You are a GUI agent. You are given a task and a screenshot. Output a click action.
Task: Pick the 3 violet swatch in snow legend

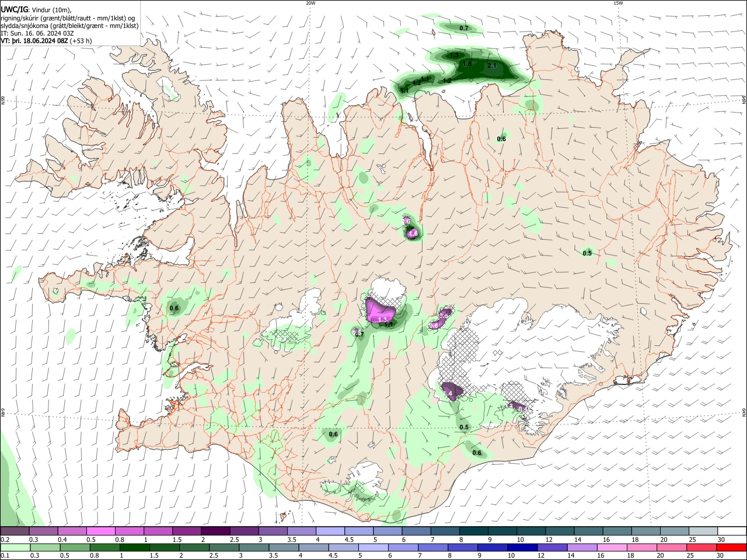point(273,531)
